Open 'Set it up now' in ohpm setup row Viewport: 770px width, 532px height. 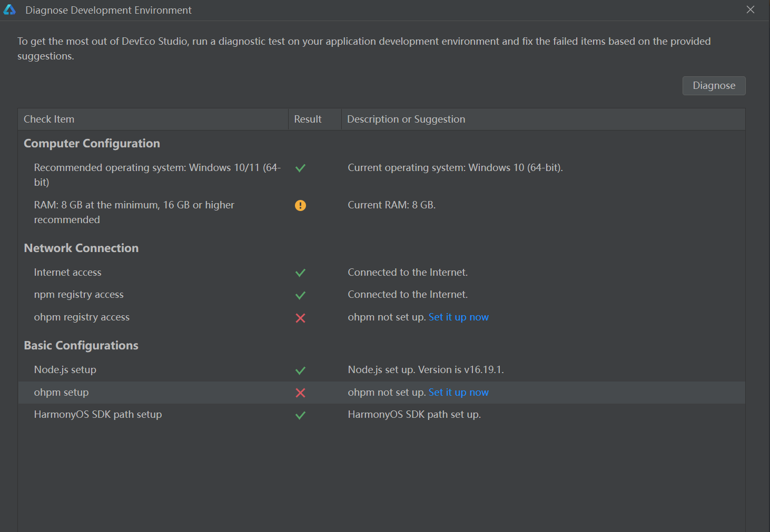458,393
